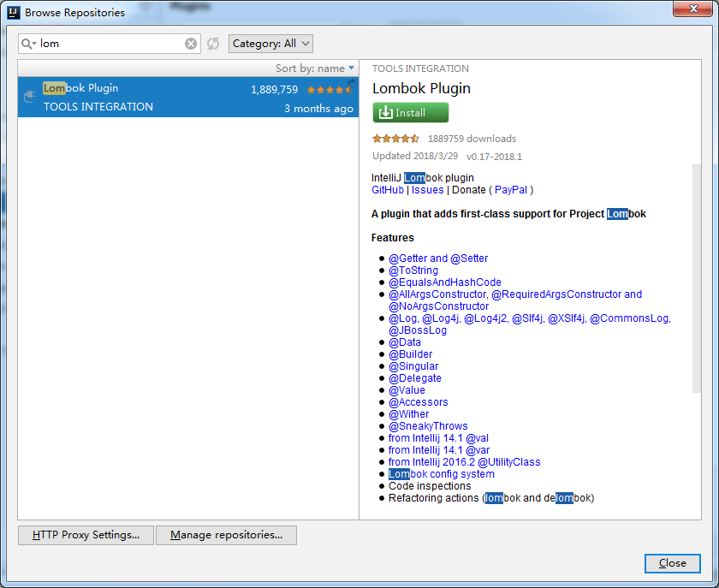Open the 'from Intellij 14.1 @var' link
Screen dimensions: 719x588
point(439,450)
